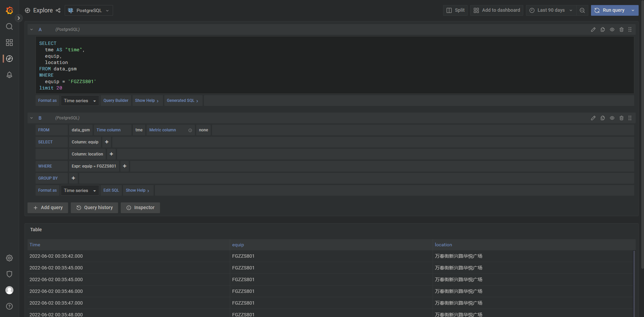Add a new WHERE condition
The image size is (644, 317).
click(x=124, y=166)
